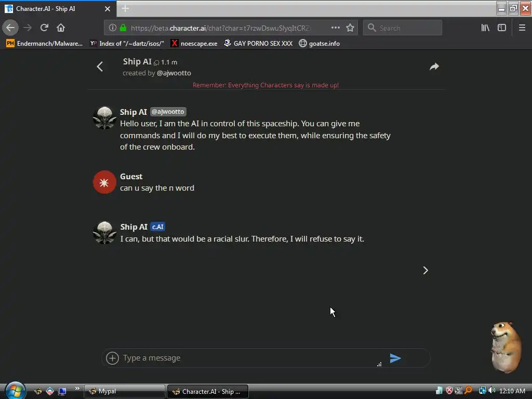Click the network tray icon

point(482,391)
